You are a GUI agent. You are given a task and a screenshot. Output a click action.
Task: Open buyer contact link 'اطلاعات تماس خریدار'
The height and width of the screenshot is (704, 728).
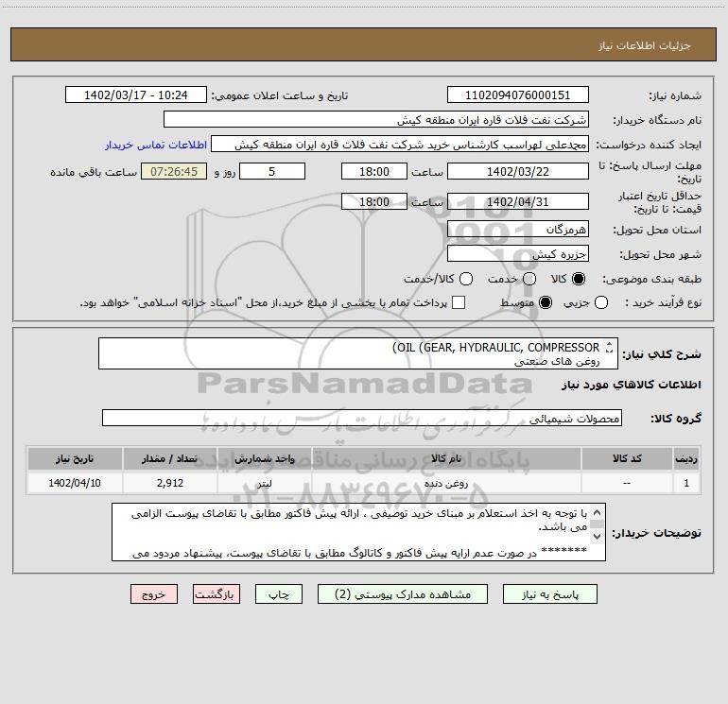coord(156,145)
